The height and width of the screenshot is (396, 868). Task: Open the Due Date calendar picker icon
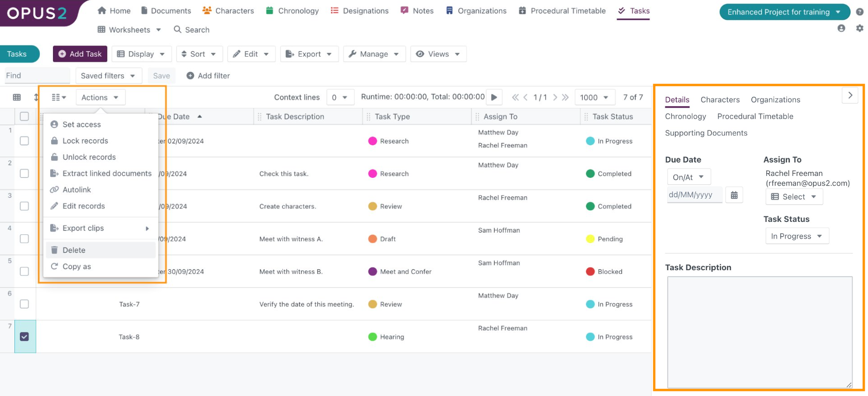pos(734,195)
